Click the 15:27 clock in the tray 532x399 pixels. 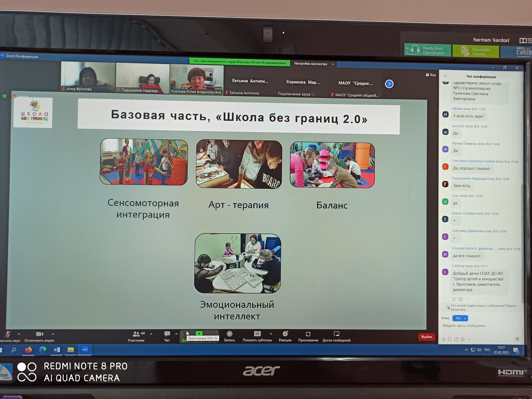(x=501, y=348)
